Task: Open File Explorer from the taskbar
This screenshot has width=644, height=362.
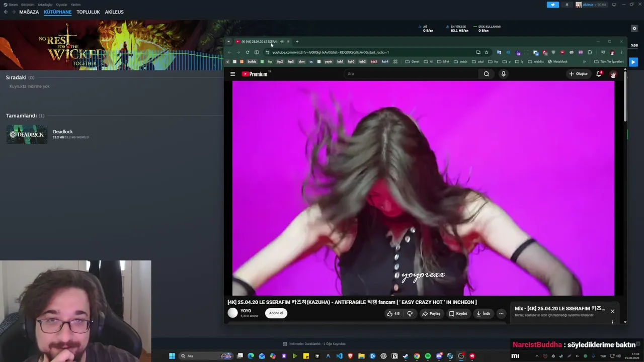Action: coord(361,356)
